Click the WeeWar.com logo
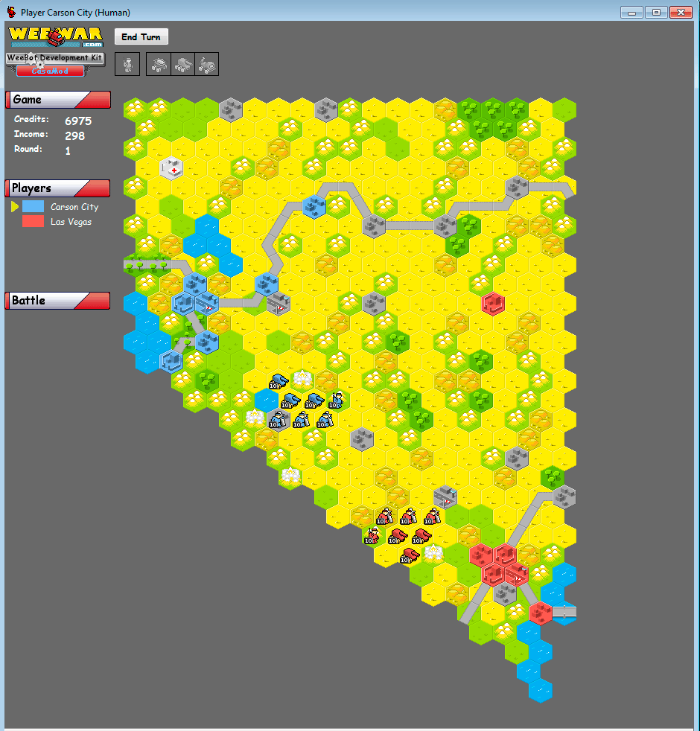Image resolution: width=700 pixels, height=731 pixels. click(56, 36)
